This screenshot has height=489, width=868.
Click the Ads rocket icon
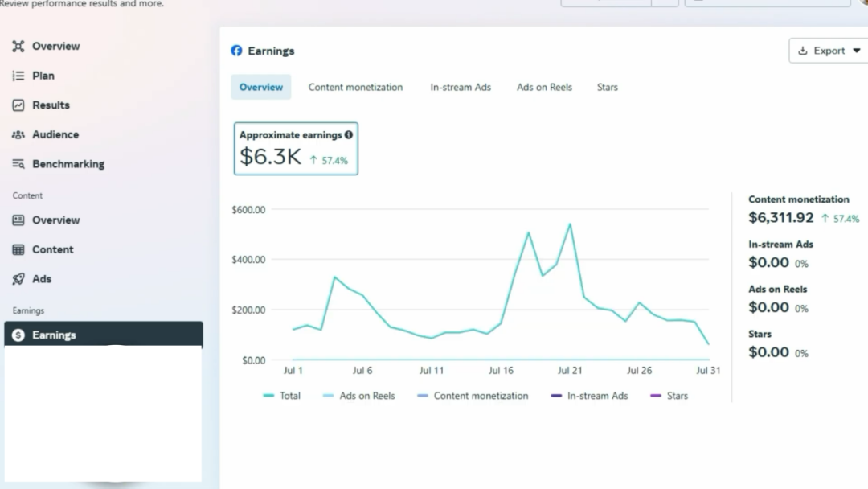pos(18,279)
